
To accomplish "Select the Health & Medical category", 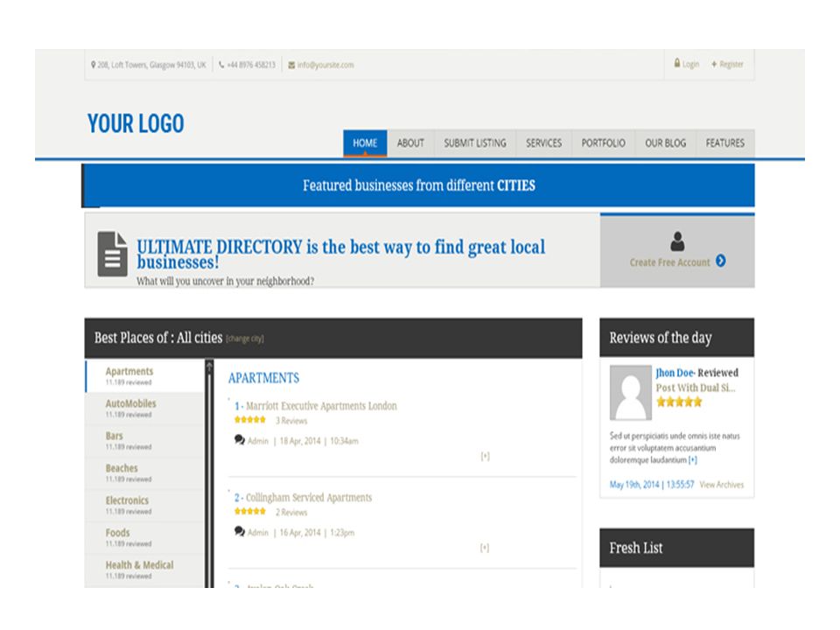I will (144, 570).
